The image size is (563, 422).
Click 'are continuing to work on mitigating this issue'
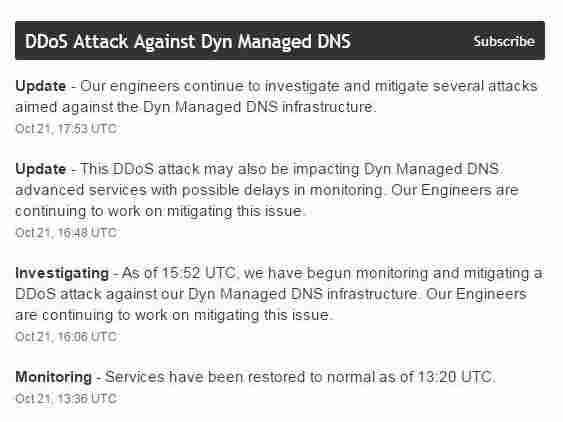tap(174, 315)
